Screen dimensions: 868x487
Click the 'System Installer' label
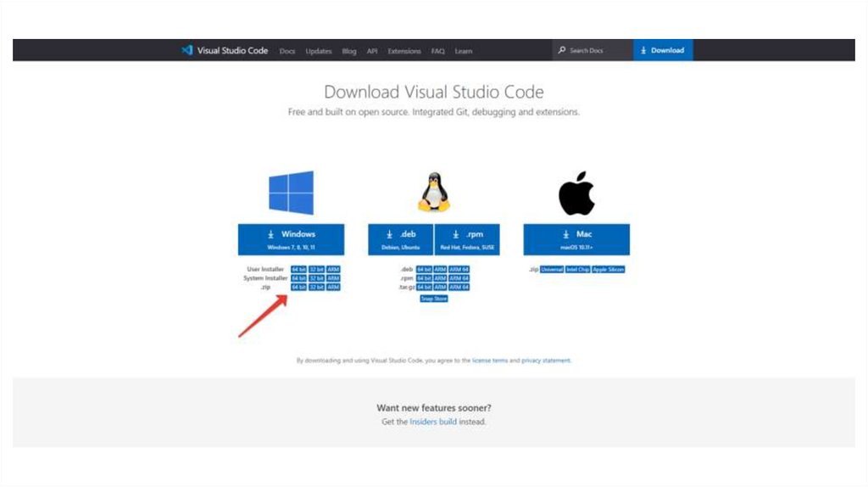(x=265, y=278)
